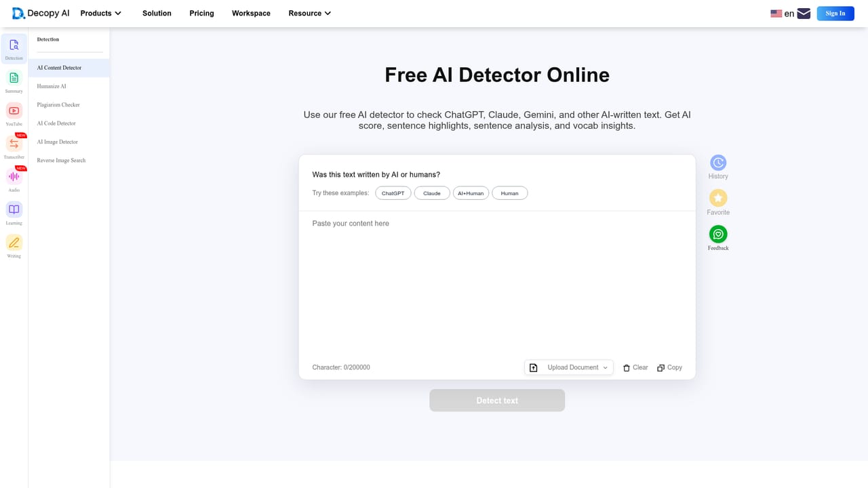Click the Decopy AI logo
This screenshot has width=868, height=488.
point(41,13)
